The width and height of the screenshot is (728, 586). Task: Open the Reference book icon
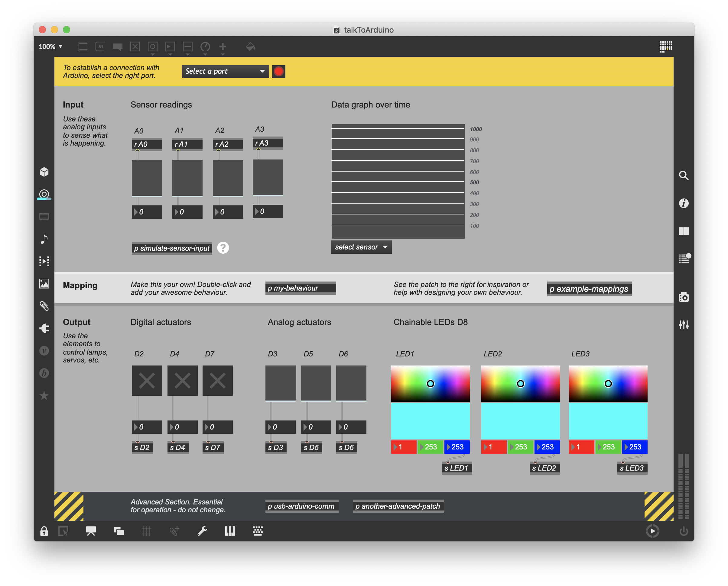point(684,231)
